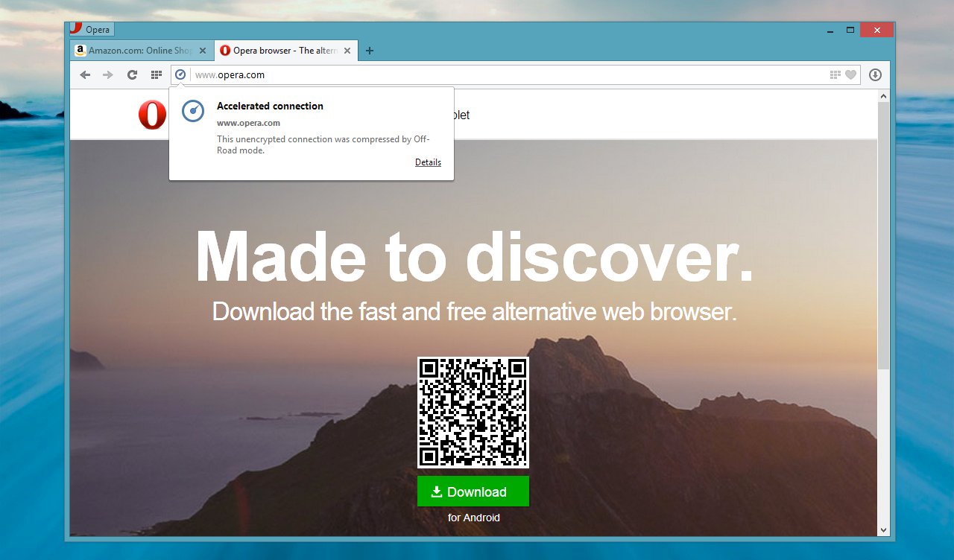Image resolution: width=954 pixels, height=560 pixels.
Task: Click www.opera.com text in popup
Action: [248, 123]
